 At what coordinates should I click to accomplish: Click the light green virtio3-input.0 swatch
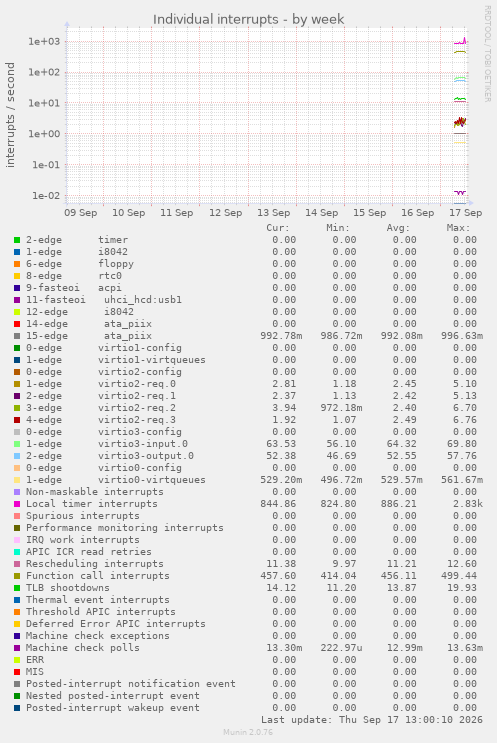pos(17,444)
